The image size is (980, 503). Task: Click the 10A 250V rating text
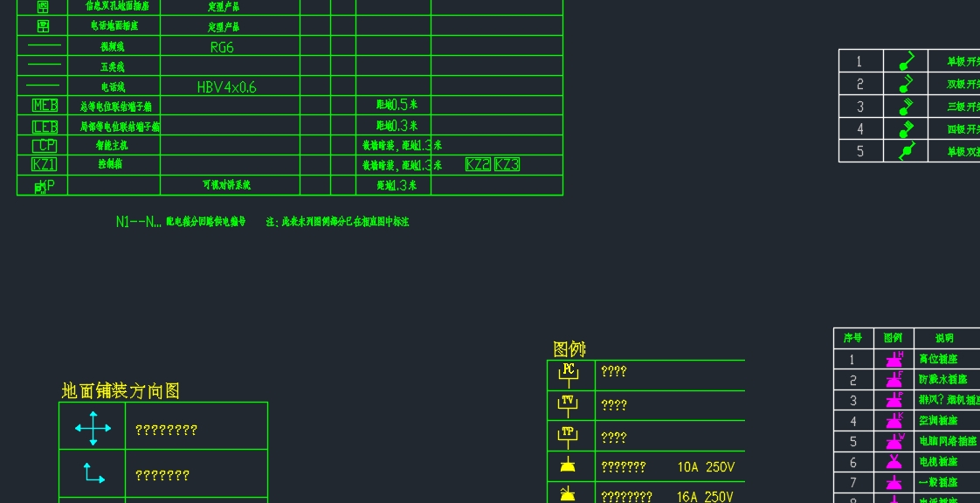(x=706, y=466)
